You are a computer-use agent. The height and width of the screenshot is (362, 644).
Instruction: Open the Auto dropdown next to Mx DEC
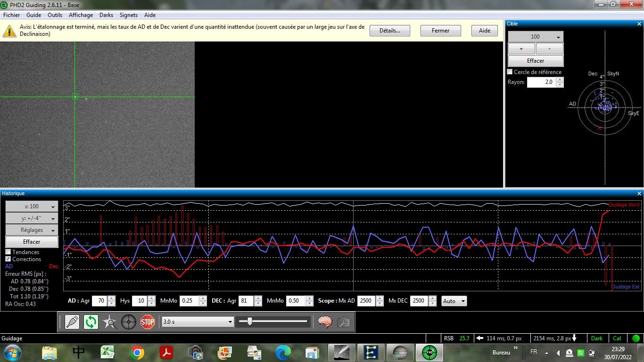(454, 301)
